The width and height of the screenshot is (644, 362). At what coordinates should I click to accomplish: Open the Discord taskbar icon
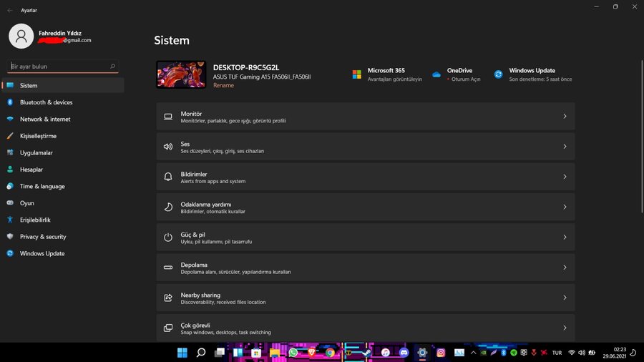coord(404,353)
